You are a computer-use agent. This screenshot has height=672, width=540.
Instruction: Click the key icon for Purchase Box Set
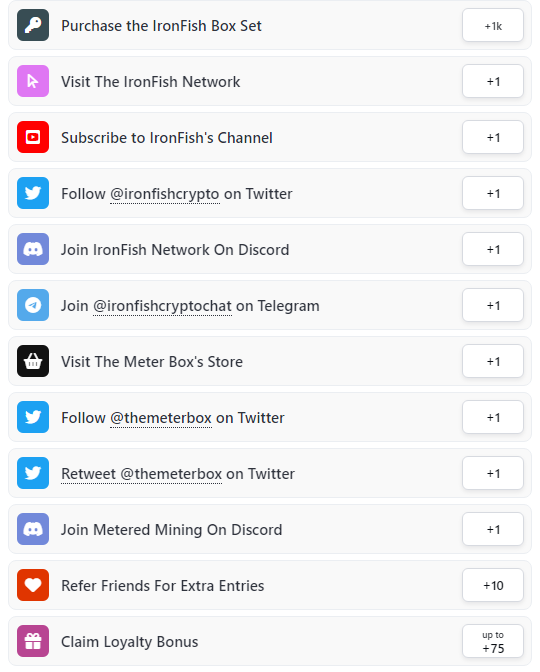pyautogui.click(x=33, y=25)
